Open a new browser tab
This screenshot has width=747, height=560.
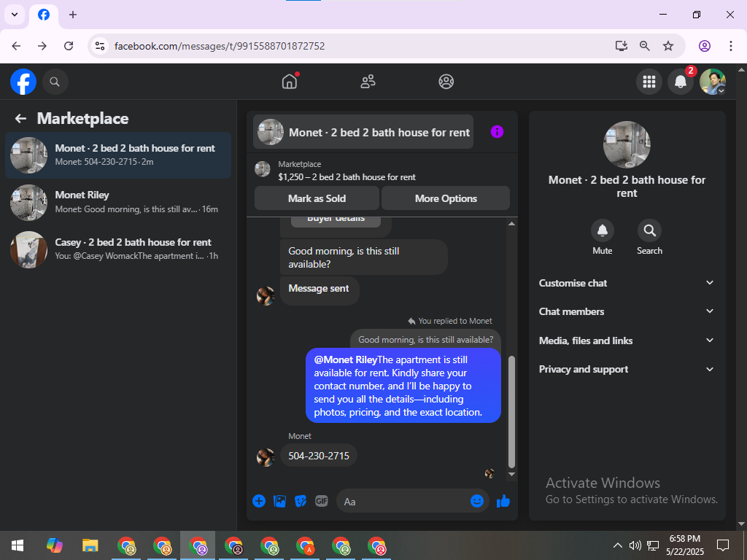[73, 15]
